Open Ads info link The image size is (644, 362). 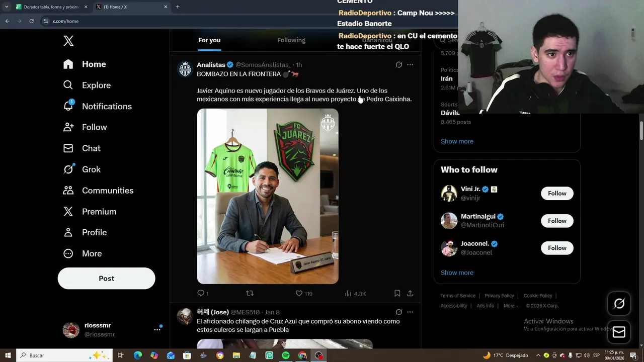485,306
